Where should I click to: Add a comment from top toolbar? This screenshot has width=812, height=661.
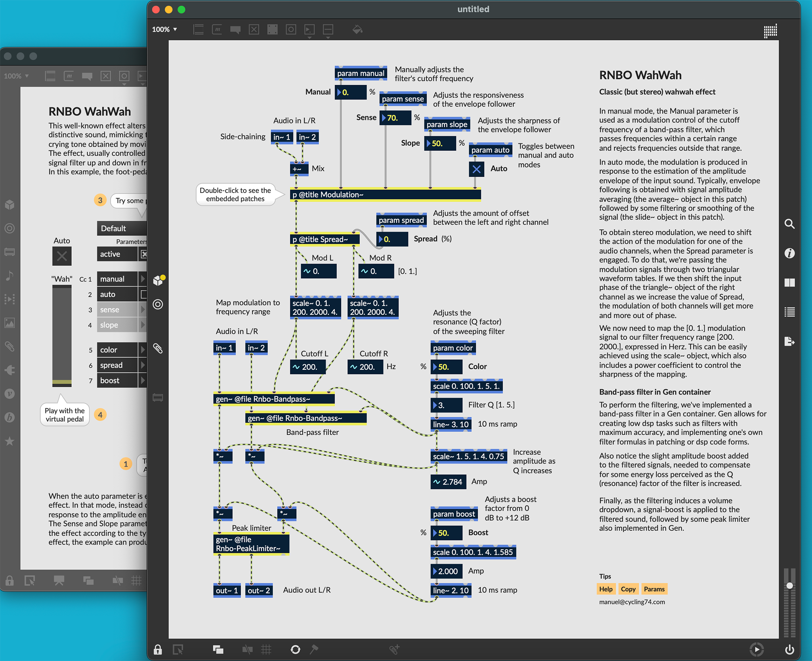[x=236, y=30]
